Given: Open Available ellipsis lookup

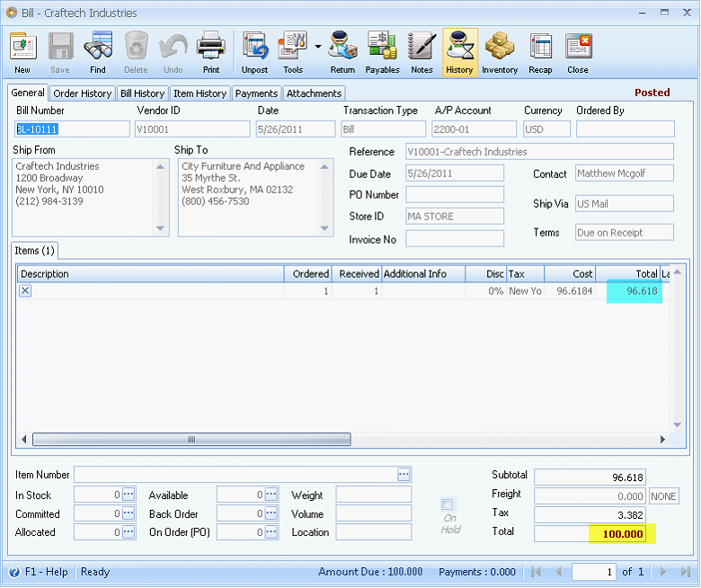Looking at the screenshot, I should coord(271,494).
